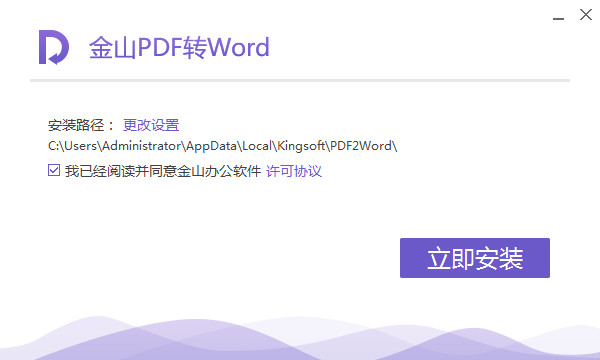Open the 许可协议 license agreement link

click(293, 171)
